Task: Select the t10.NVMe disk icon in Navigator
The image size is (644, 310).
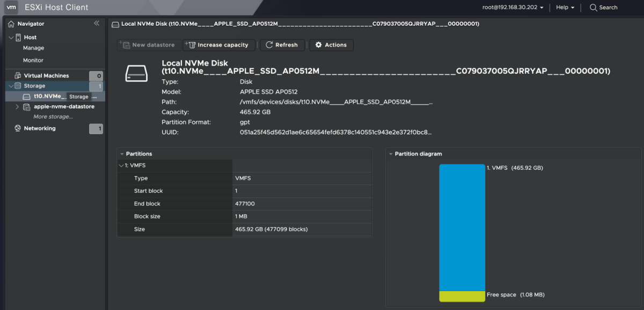Action: tap(27, 97)
